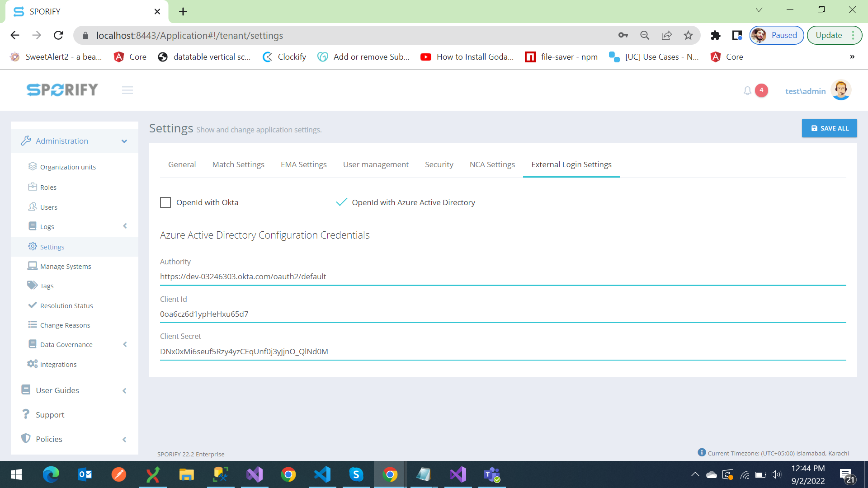Collapse the Administration section

click(x=124, y=141)
